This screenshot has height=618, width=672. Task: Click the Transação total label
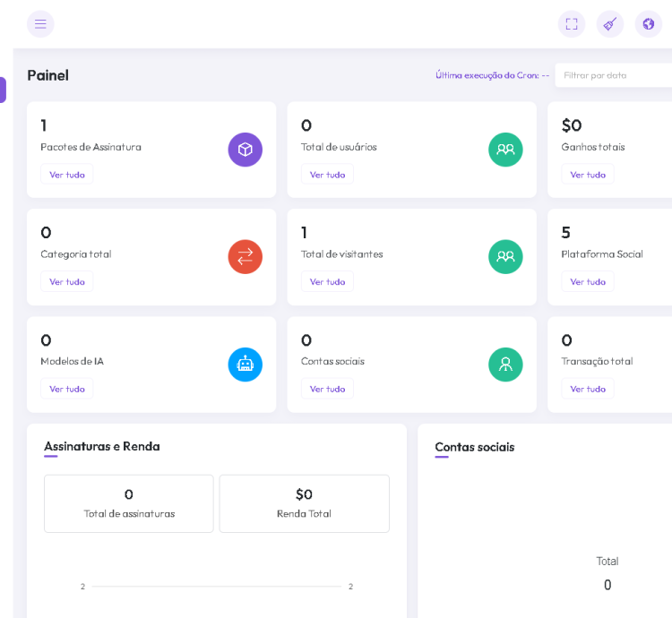coord(597,361)
